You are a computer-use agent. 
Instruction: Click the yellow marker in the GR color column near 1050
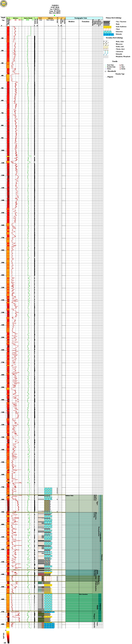coord(8,156)
